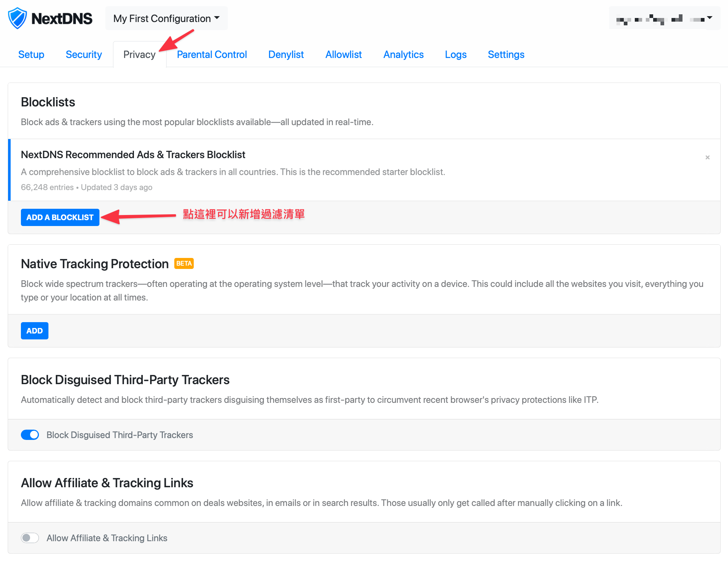Go to the Allowlist tab
Image resolution: width=728 pixels, height=561 pixels.
[343, 54]
